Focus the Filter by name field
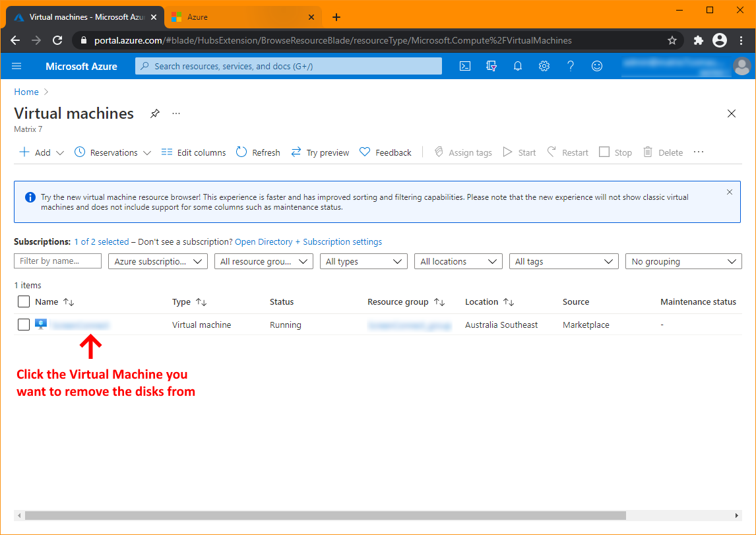756x535 pixels. (x=58, y=261)
